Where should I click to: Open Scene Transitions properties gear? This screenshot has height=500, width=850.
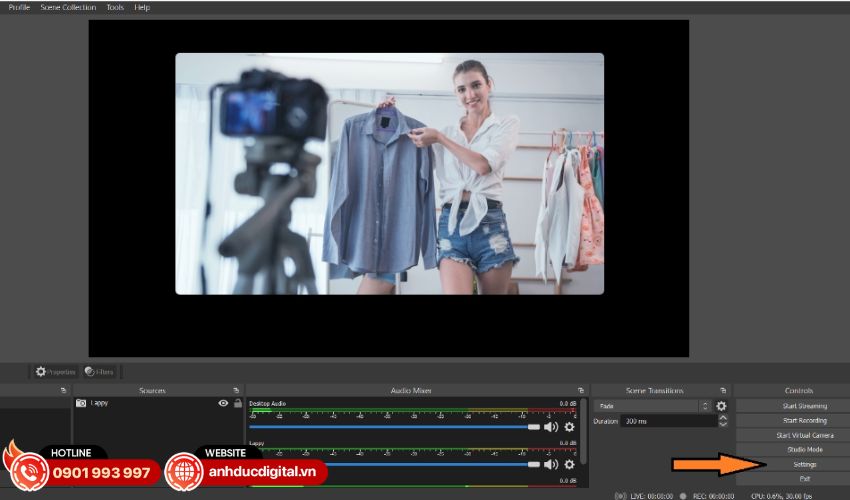tap(721, 406)
